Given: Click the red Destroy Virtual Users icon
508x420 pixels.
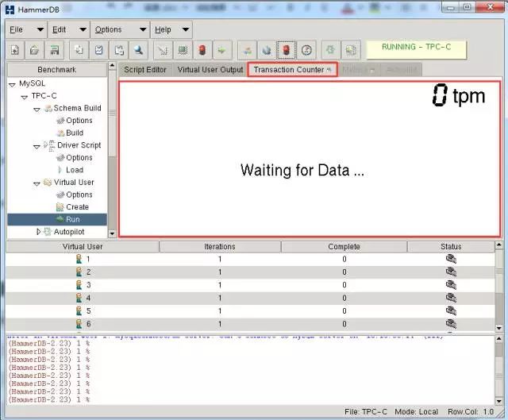Looking at the screenshot, I should [202, 50].
